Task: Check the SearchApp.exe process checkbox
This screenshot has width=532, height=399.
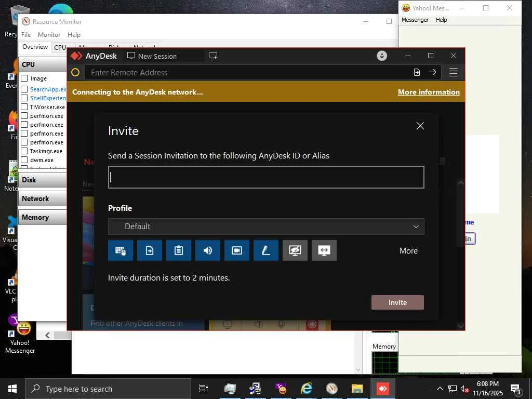Action: pyautogui.click(x=24, y=89)
